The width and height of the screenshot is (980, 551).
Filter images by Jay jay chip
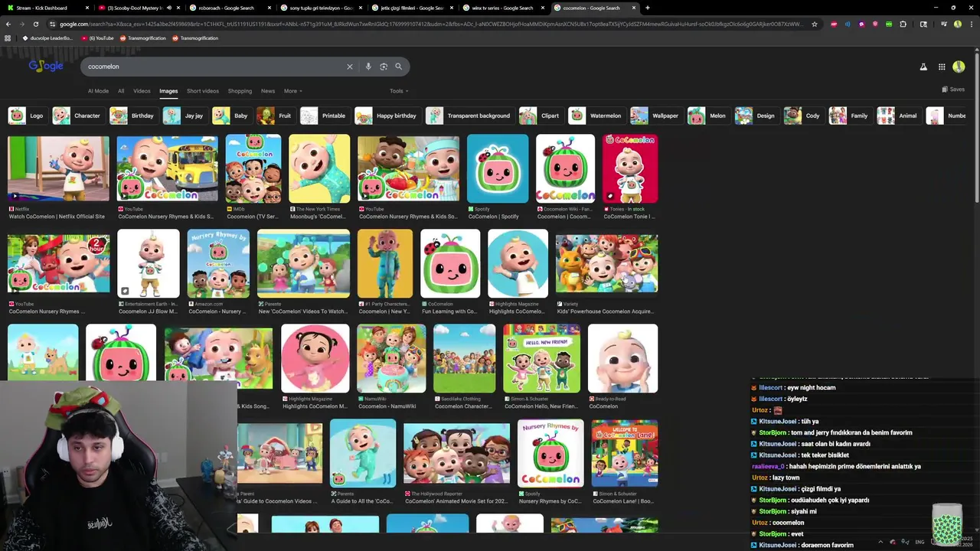(185, 116)
